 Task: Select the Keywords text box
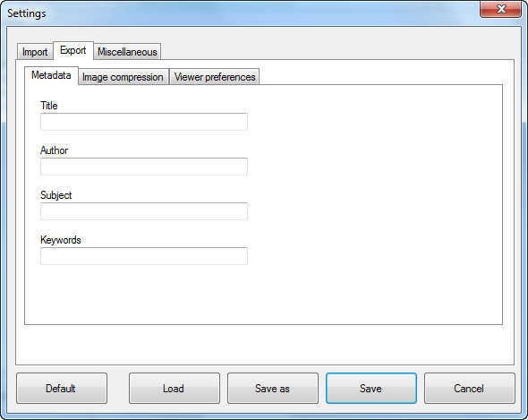tap(144, 256)
